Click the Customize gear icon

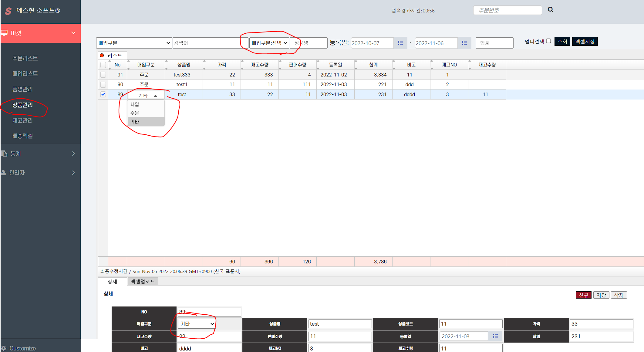coord(4,348)
